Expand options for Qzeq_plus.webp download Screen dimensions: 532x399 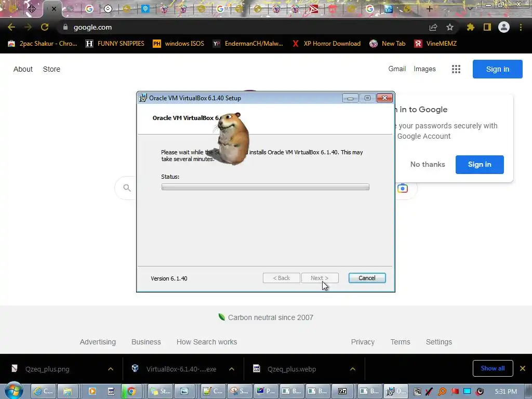353,369
